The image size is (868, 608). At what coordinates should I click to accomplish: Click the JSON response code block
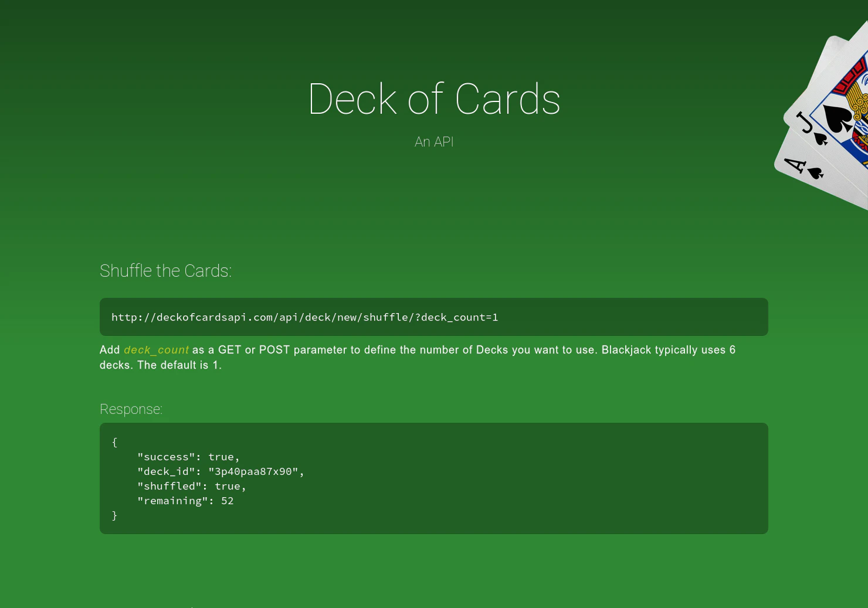(433, 478)
